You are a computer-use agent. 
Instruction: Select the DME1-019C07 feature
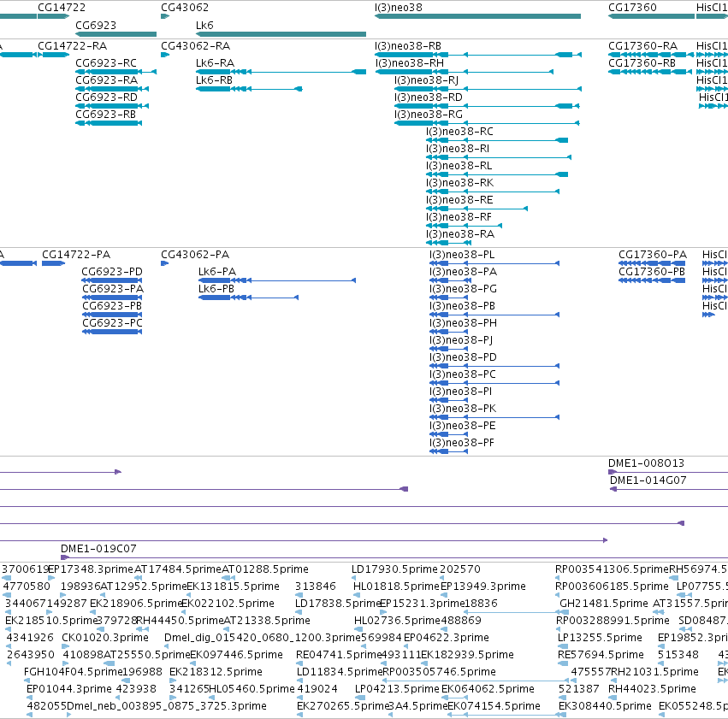pyautogui.click(x=98, y=549)
